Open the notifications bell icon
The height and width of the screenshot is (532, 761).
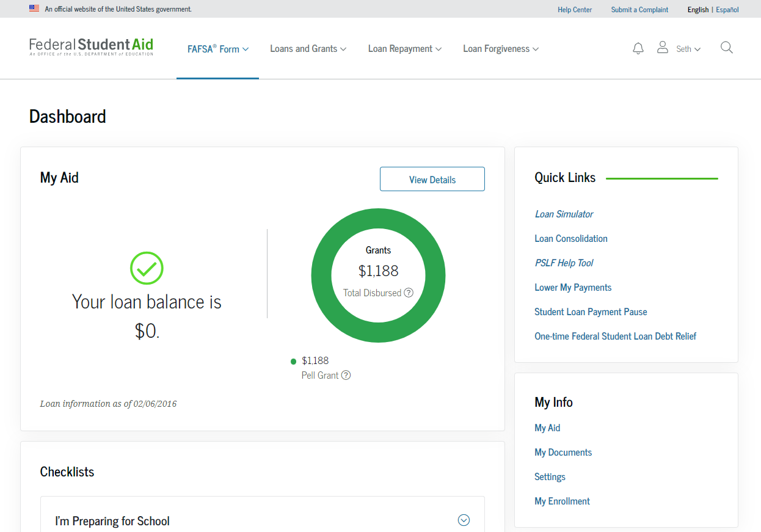pyautogui.click(x=638, y=48)
